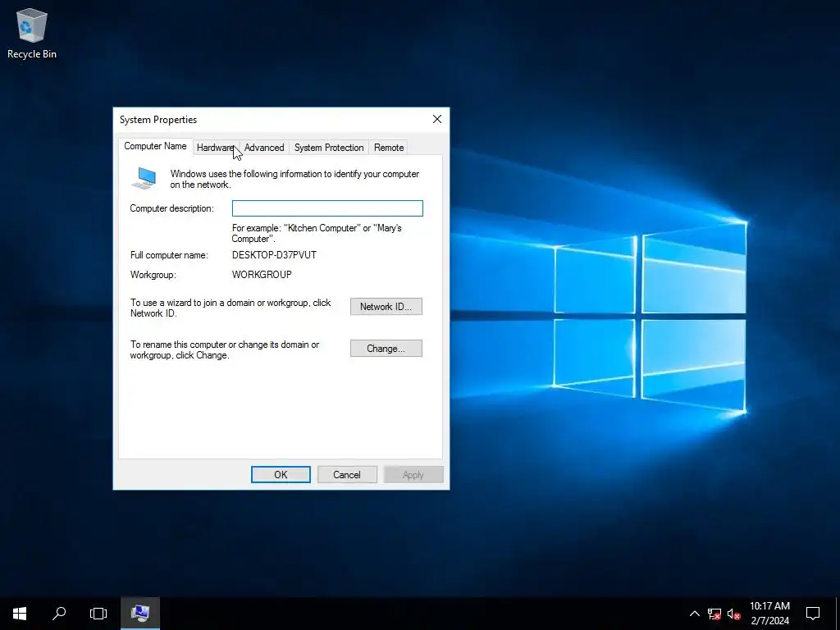
Task: Switch to the Hardware tab
Action: (x=216, y=148)
